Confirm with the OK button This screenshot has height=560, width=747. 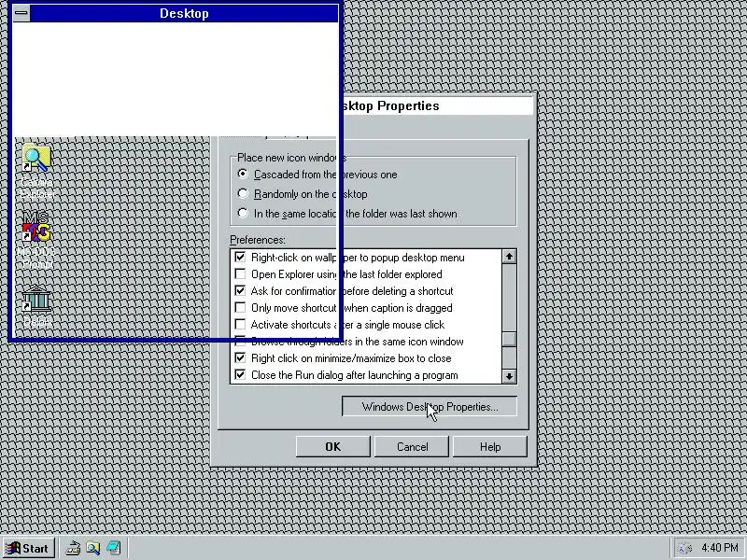[x=333, y=447]
